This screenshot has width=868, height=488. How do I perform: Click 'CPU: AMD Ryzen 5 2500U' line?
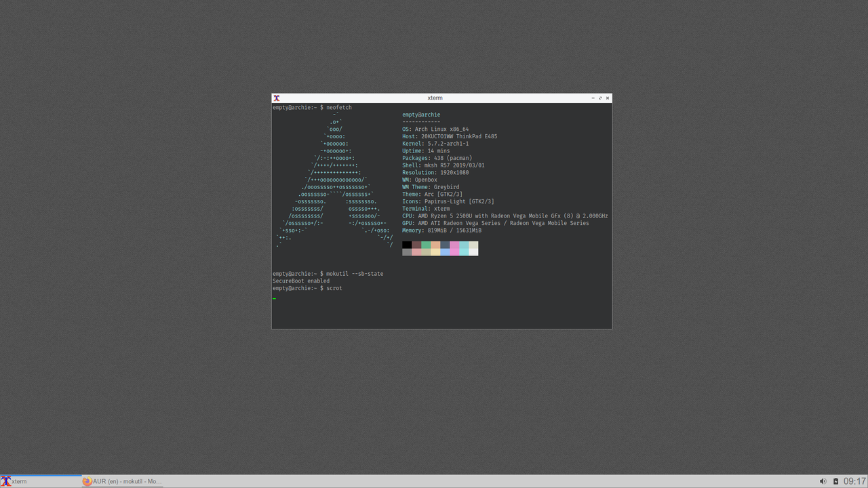coord(505,216)
